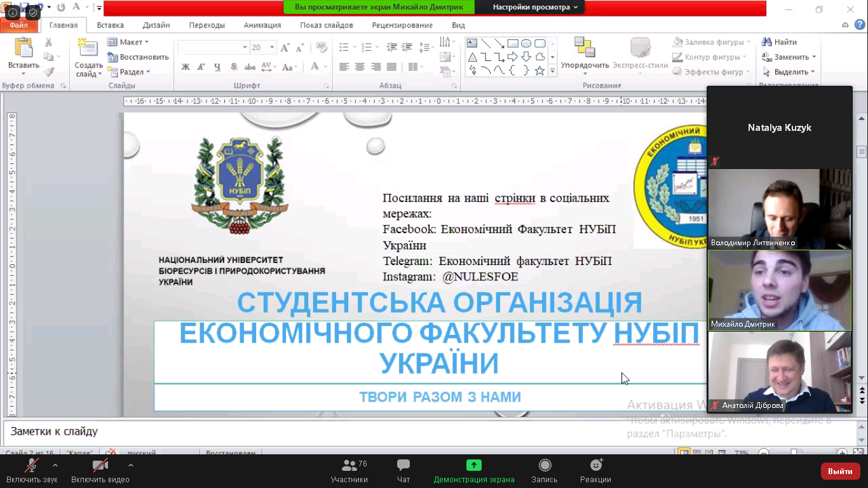Select the Format Painter brush icon
Viewport: 868px width, 488px height.
(49, 72)
